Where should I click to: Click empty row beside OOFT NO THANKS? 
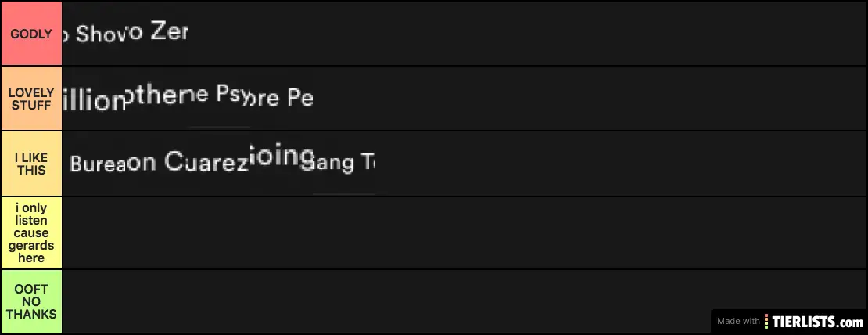[x=383, y=301]
